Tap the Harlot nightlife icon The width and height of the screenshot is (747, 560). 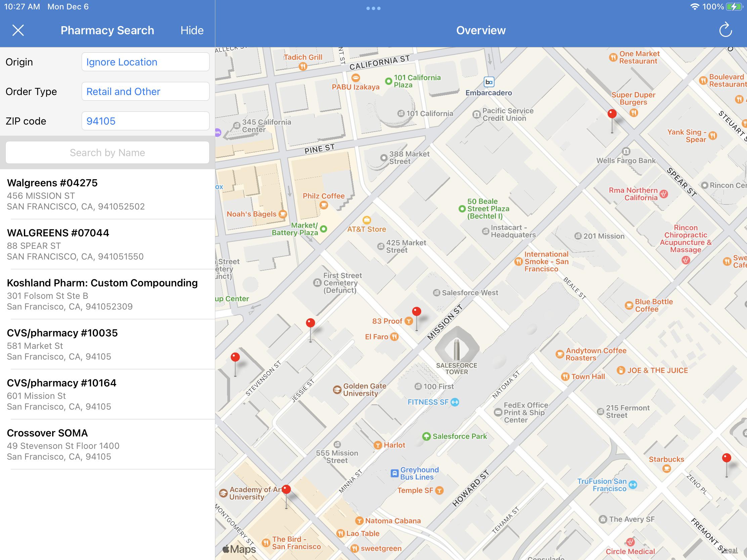tap(378, 445)
